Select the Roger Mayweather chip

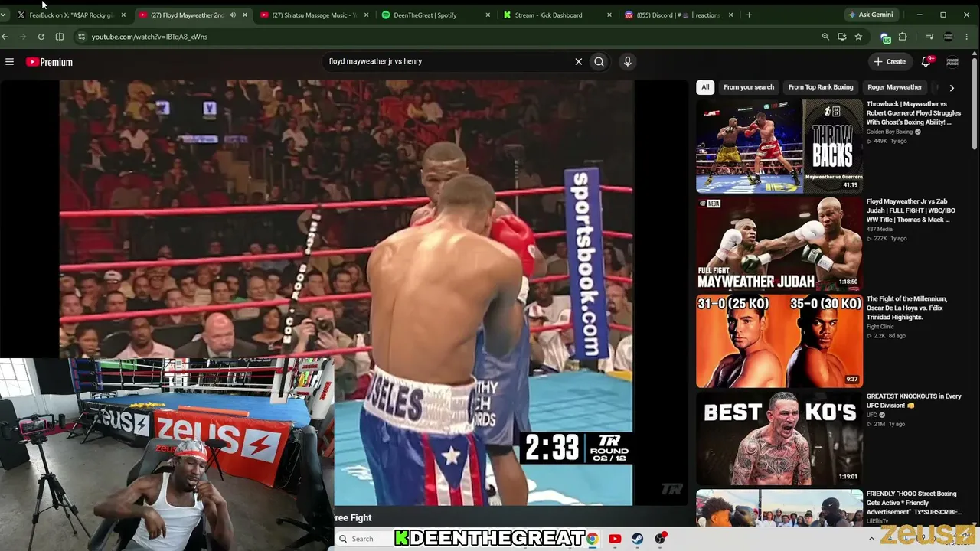click(894, 87)
